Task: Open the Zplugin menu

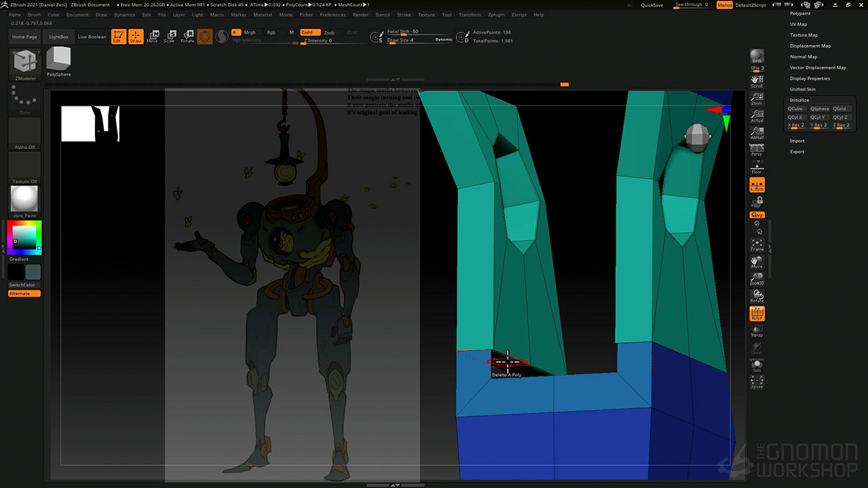Action: coord(496,14)
